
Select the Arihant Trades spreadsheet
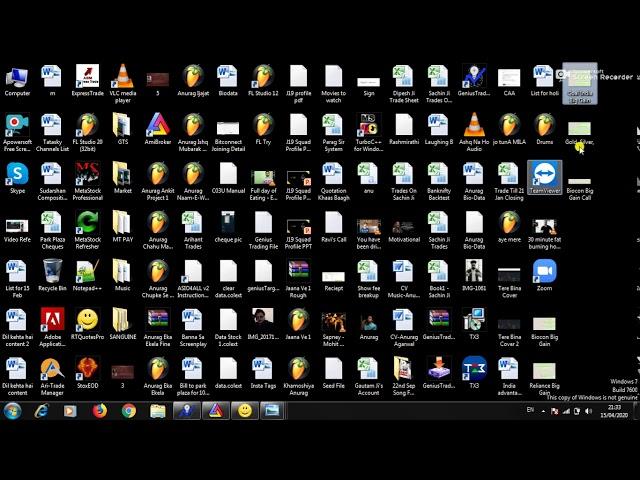(193, 230)
